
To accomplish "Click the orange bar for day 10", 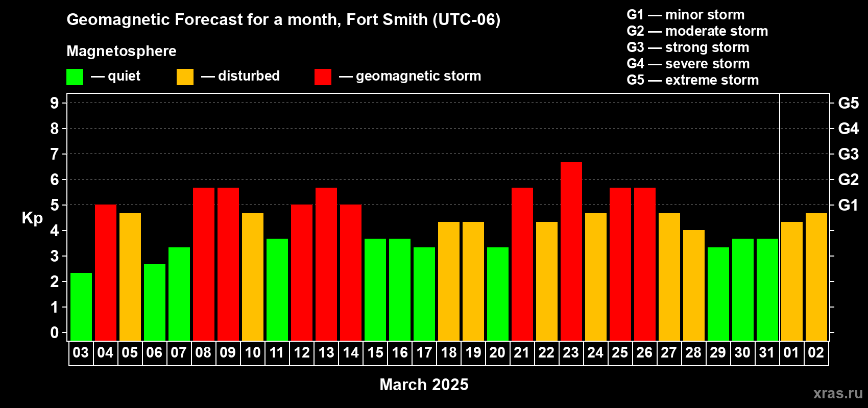I will [x=253, y=277].
